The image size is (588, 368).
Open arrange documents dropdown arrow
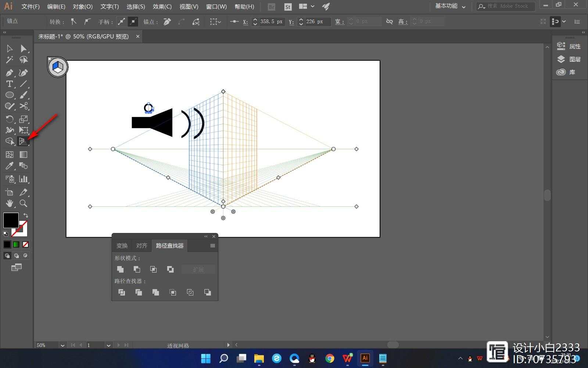(313, 6)
